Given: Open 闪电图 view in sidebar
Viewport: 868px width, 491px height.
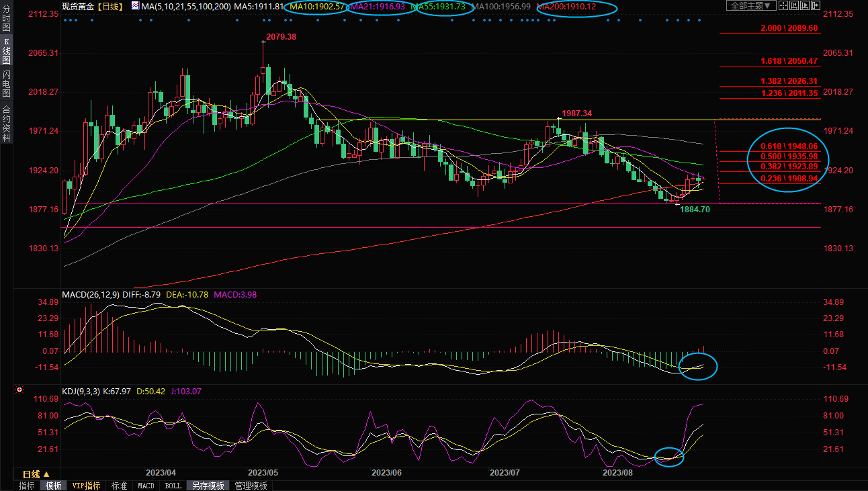Looking at the screenshot, I should pos(6,85).
